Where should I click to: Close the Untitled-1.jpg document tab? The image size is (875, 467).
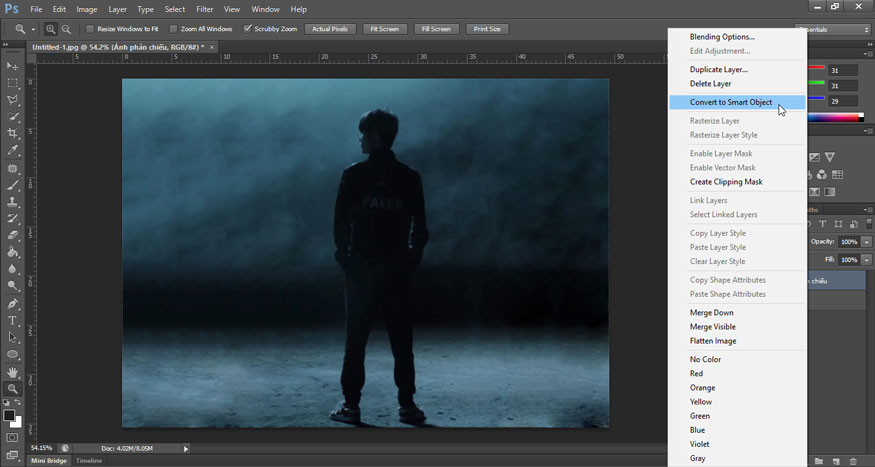(212, 47)
